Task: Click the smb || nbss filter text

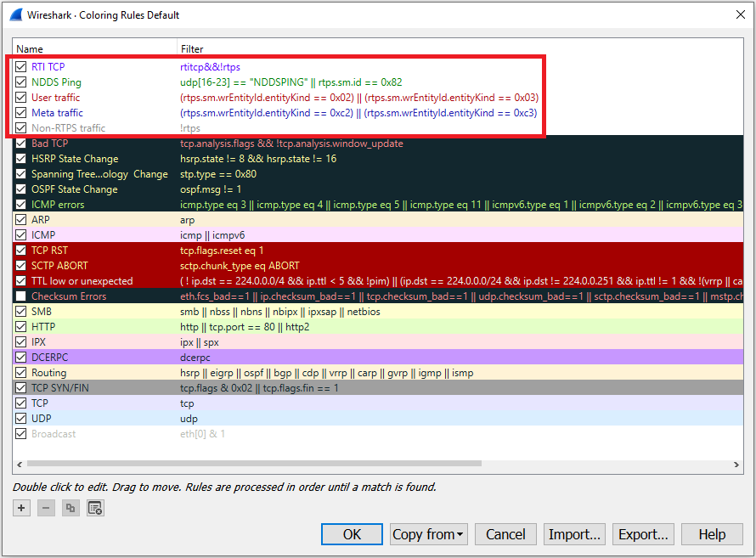Action: [x=280, y=312]
